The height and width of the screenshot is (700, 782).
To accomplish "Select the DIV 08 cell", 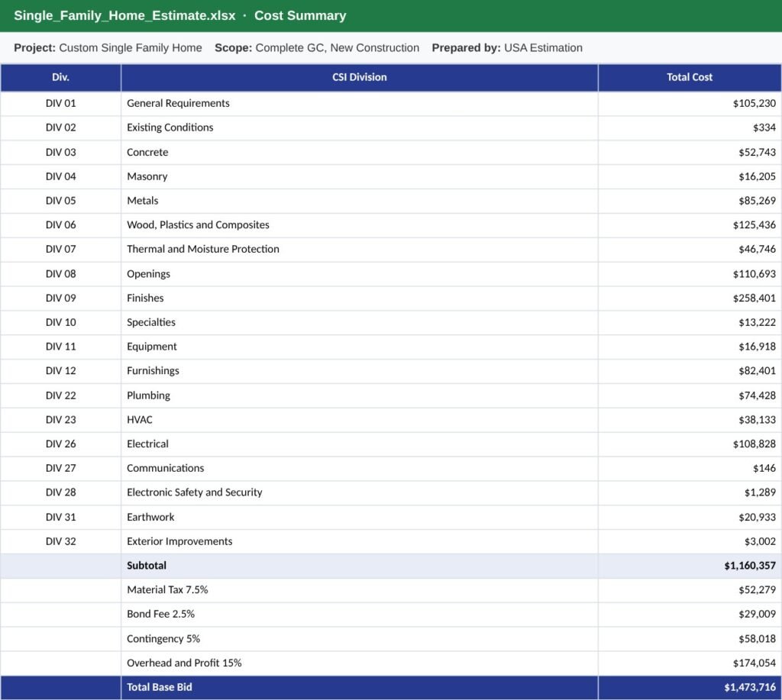I will [x=60, y=274].
